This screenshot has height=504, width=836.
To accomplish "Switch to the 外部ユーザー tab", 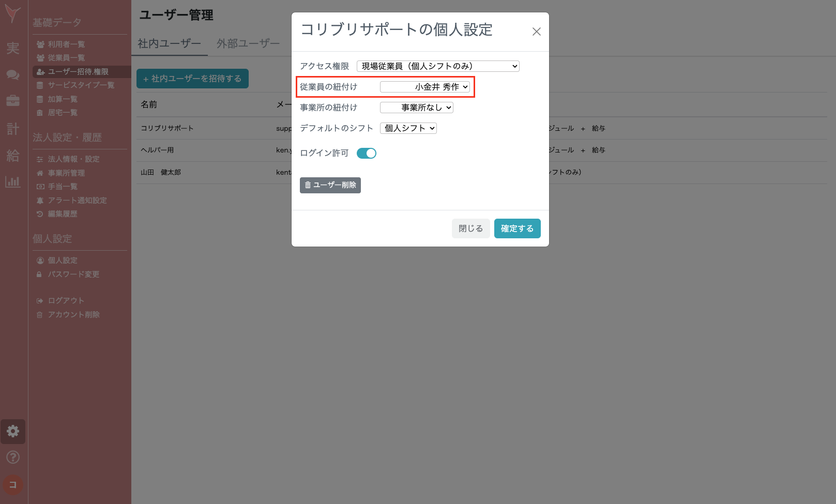I will pyautogui.click(x=248, y=43).
